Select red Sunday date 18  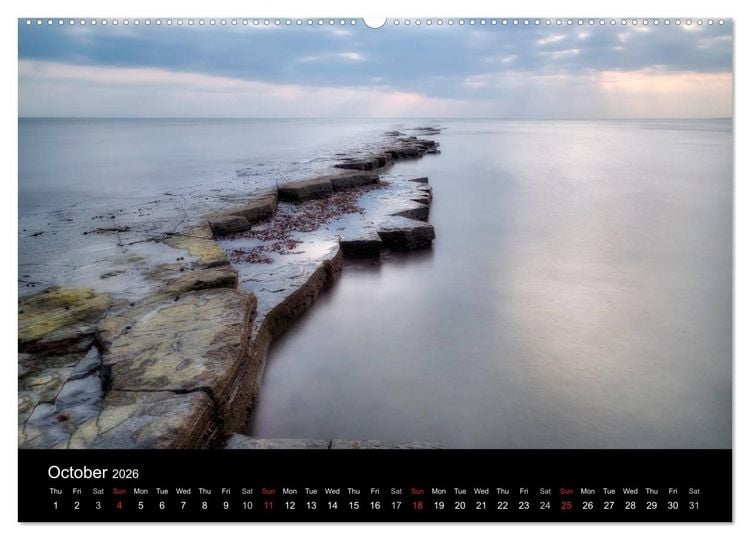click(418, 506)
